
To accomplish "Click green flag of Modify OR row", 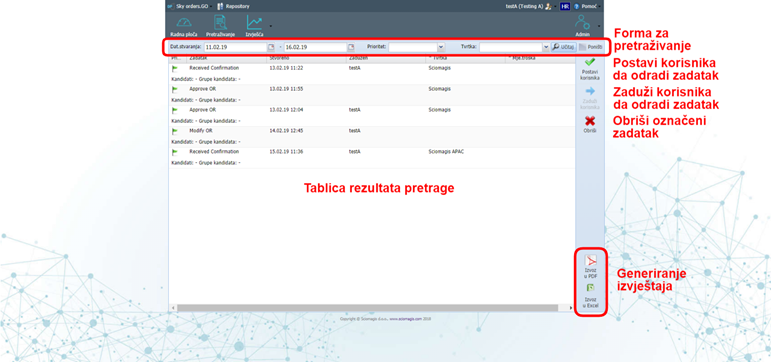I will point(175,131).
